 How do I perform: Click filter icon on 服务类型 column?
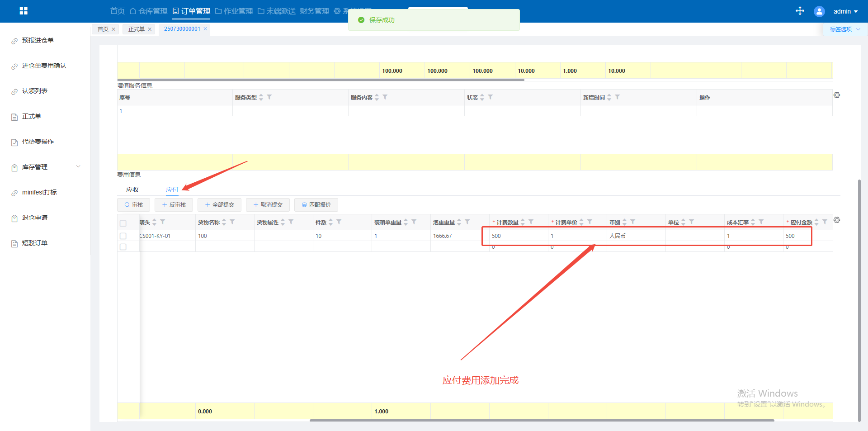pos(269,97)
